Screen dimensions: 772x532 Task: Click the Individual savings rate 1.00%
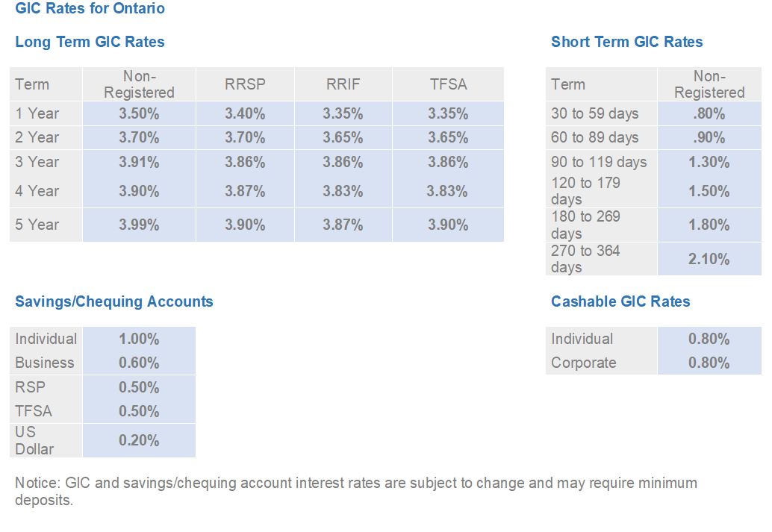[139, 339]
